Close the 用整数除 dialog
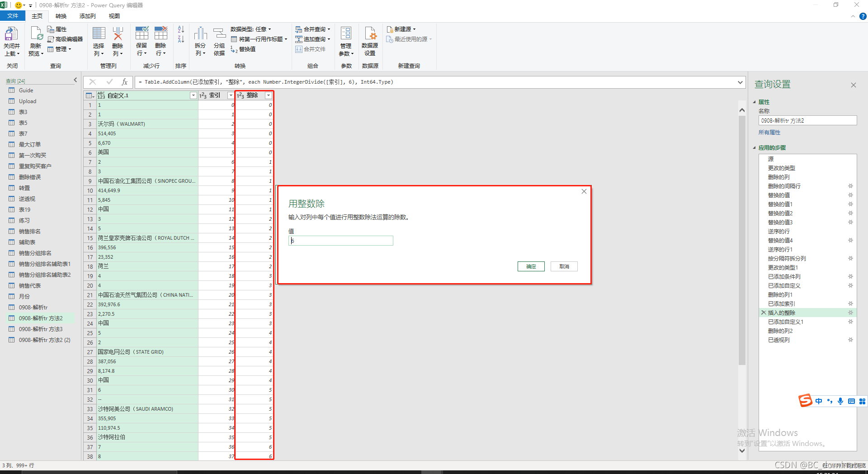868x474 pixels. [584, 191]
